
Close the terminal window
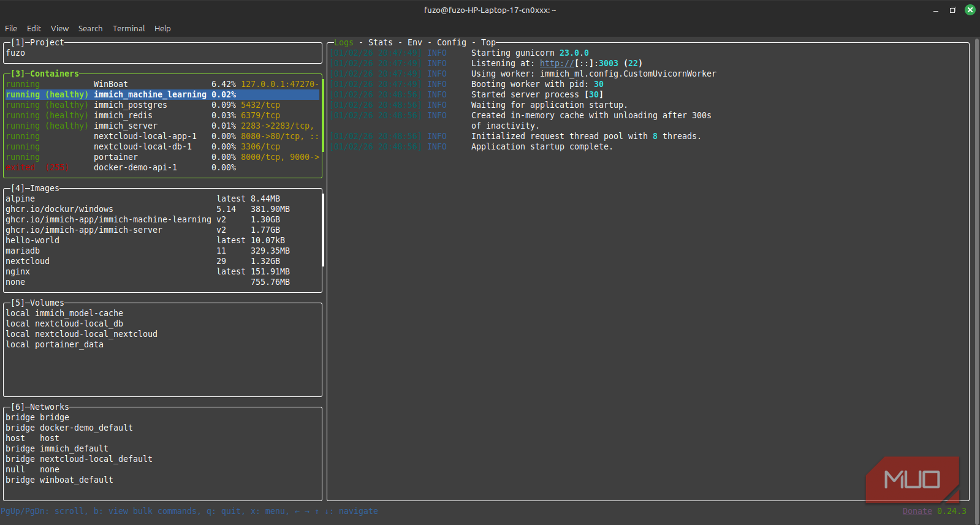coord(970,10)
